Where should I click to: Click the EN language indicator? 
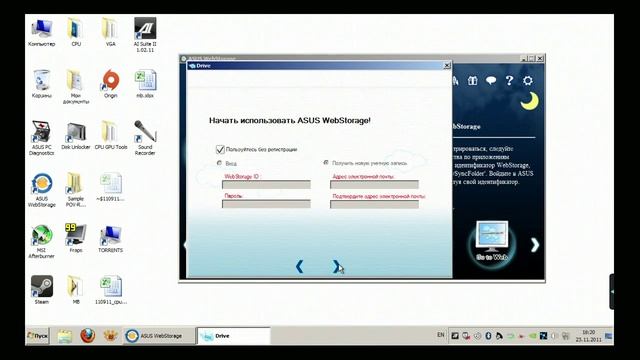click(440, 335)
